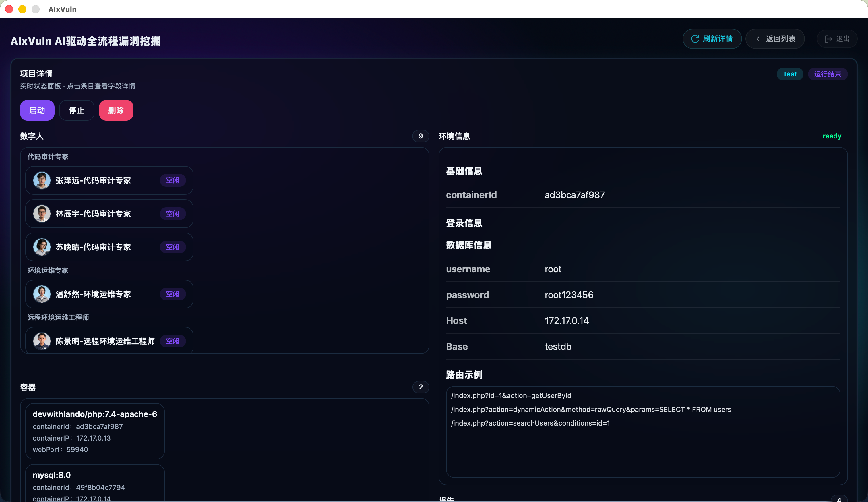Click the Test project tag

(790, 74)
